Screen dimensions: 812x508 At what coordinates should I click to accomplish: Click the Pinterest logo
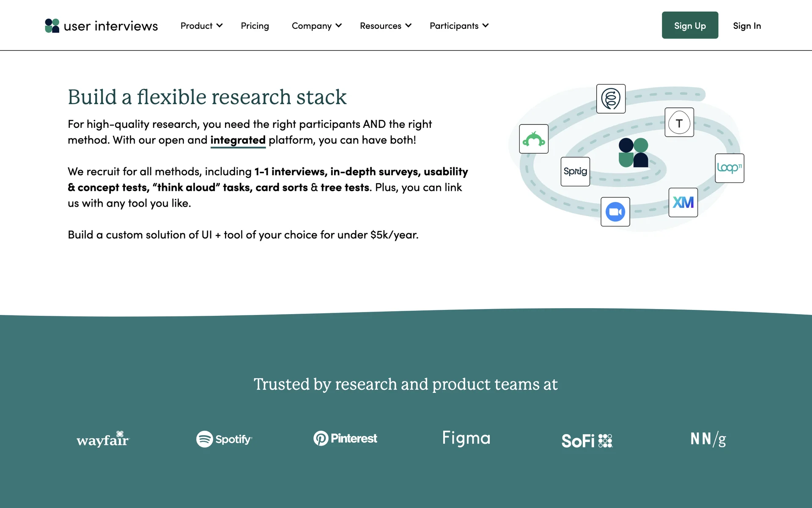coord(345,438)
